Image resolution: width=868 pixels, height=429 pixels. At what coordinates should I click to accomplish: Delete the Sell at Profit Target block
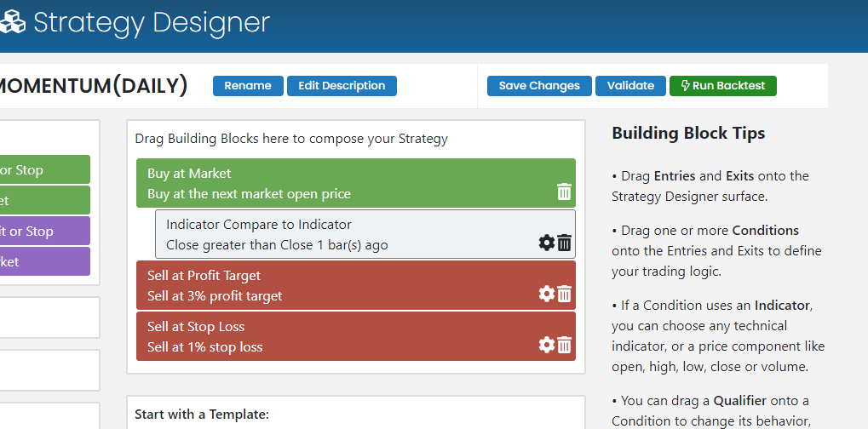pos(564,295)
